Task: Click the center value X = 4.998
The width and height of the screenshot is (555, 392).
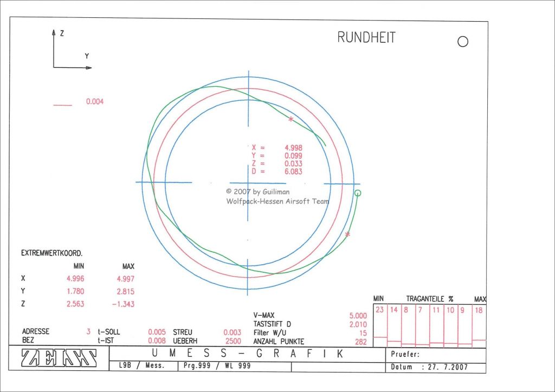Action: (x=277, y=148)
